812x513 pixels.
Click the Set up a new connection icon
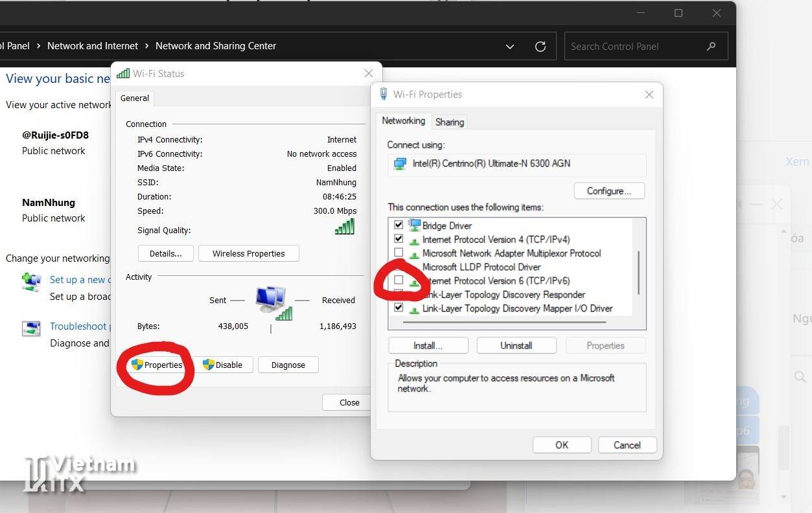click(x=30, y=282)
